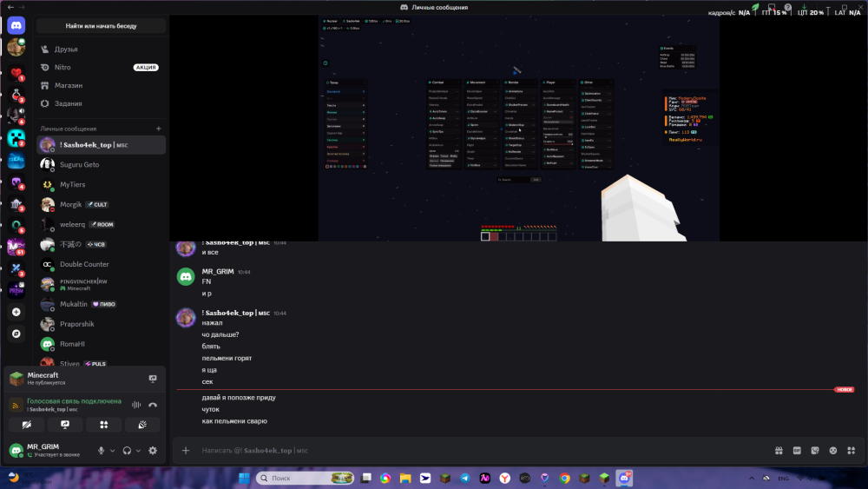
Task: Open the Morgik direct message
Action: pyautogui.click(x=101, y=204)
